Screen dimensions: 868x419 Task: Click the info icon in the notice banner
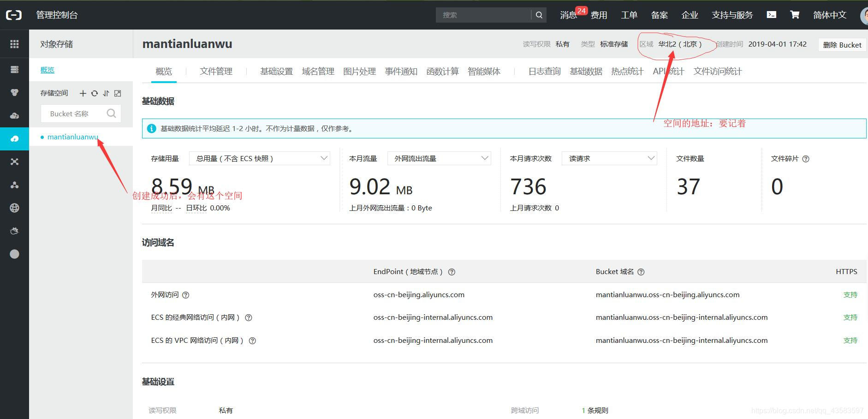click(x=151, y=128)
